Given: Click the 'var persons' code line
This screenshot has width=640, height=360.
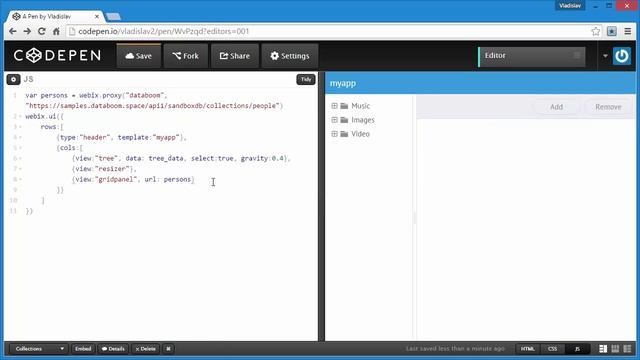Looking at the screenshot, I should [96, 95].
